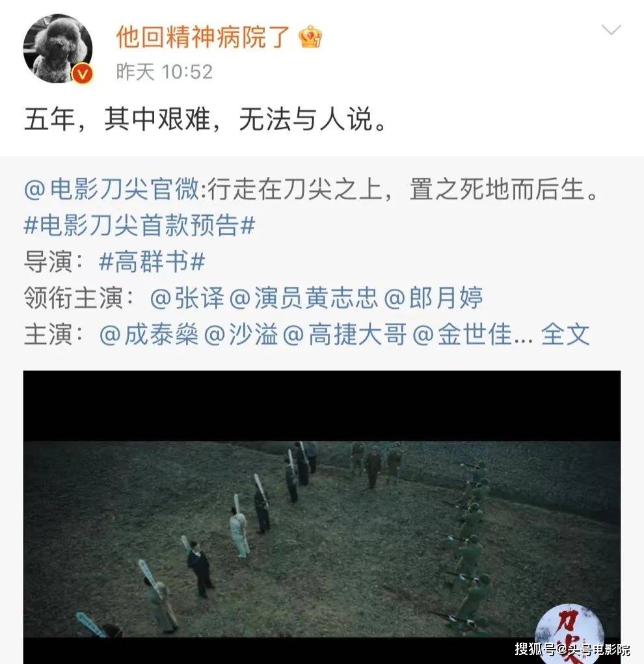Open @高捷大哥 mention
Screen dimensions: 644x664
point(345,334)
